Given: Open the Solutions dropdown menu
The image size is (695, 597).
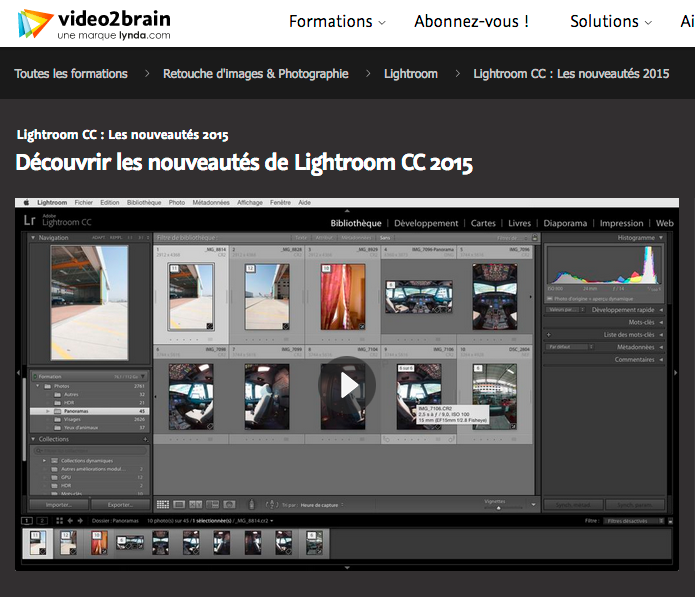Looking at the screenshot, I should coord(611,21).
